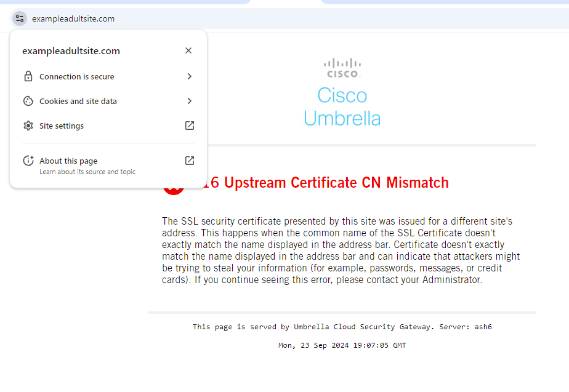
Task: Click the Umbrella Cloud Security Gateway footer text
Action: pos(342,327)
